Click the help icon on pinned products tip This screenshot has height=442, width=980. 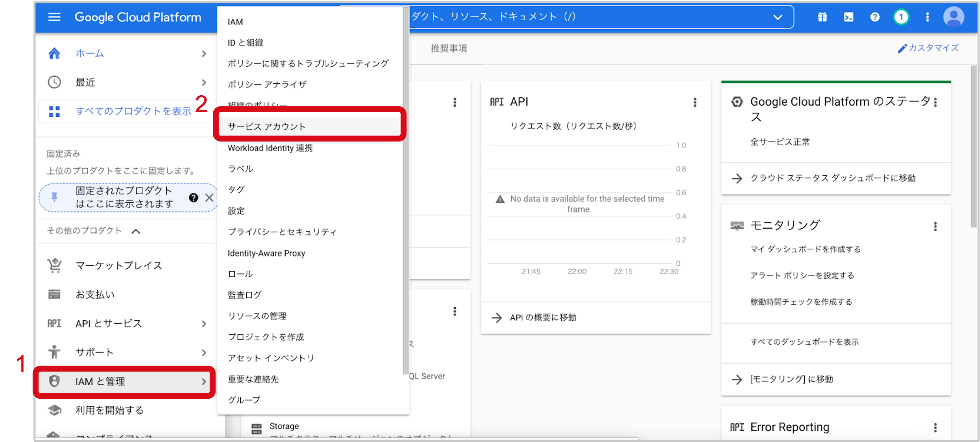pos(193,198)
